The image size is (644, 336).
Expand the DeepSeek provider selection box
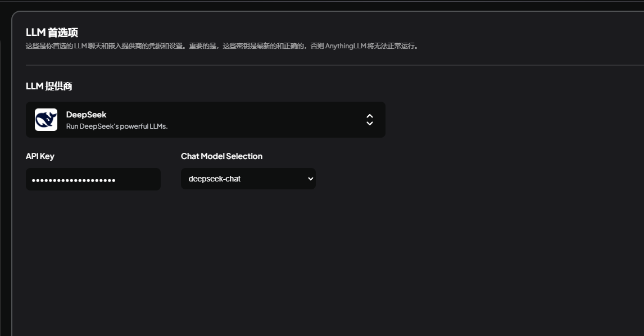[x=205, y=120]
